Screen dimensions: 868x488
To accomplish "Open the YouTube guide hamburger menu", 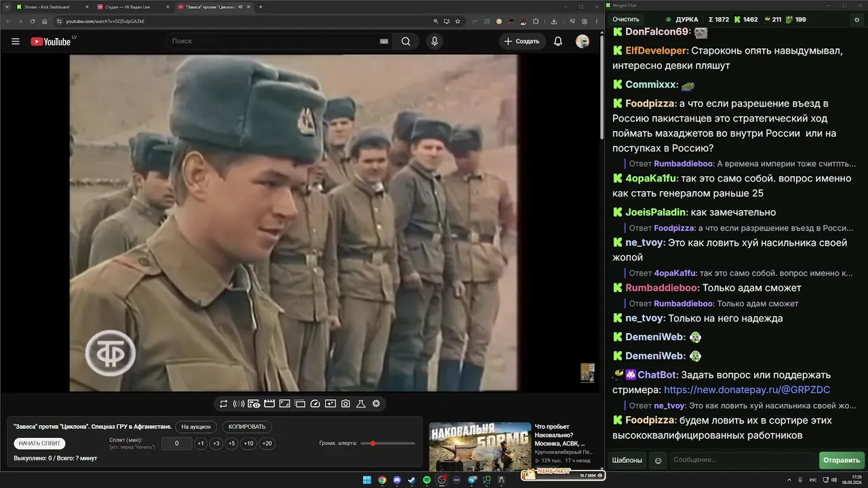I will click(16, 41).
